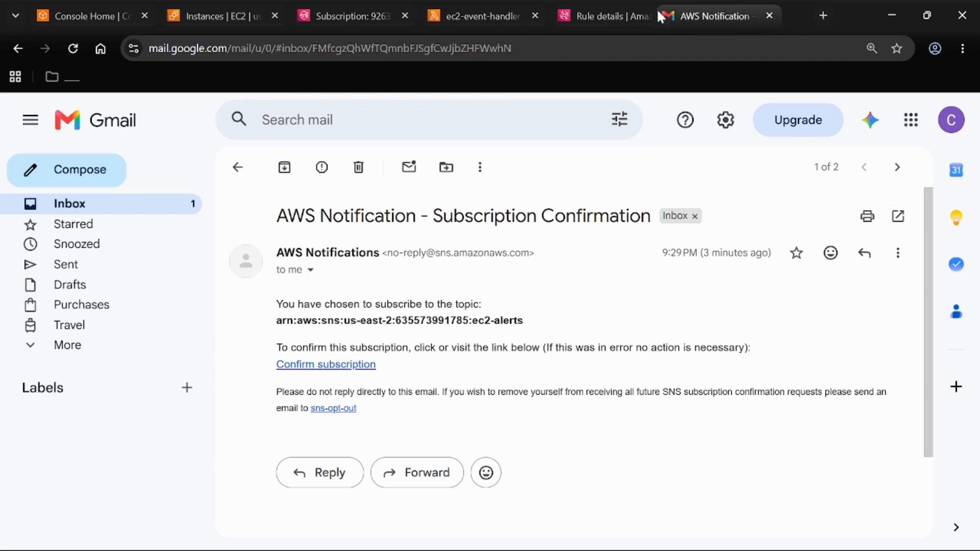Expand More in left sidebar

67,345
